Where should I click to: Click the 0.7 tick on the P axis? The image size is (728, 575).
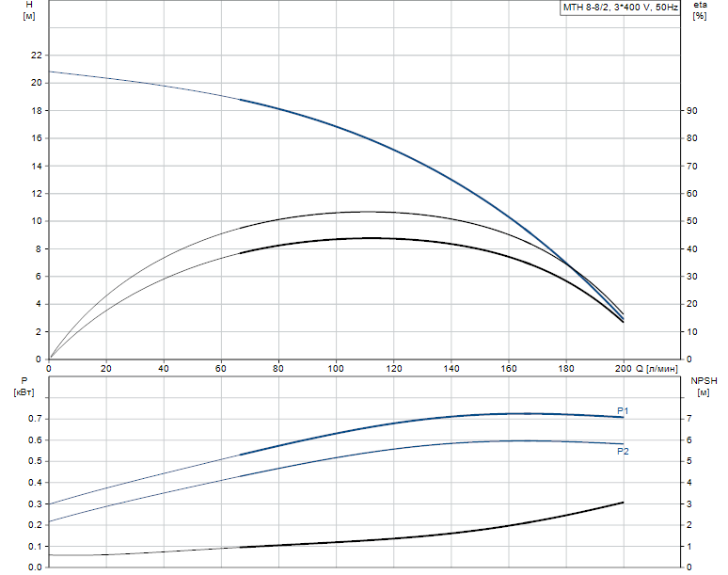[x=35, y=419]
